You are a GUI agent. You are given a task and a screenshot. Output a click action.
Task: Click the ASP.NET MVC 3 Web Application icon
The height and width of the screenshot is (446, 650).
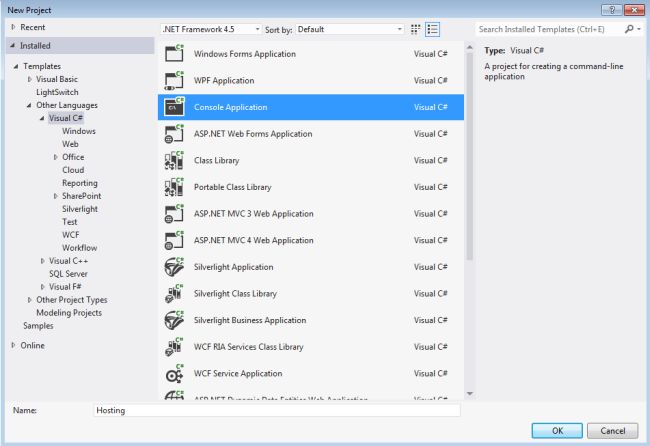[174, 214]
